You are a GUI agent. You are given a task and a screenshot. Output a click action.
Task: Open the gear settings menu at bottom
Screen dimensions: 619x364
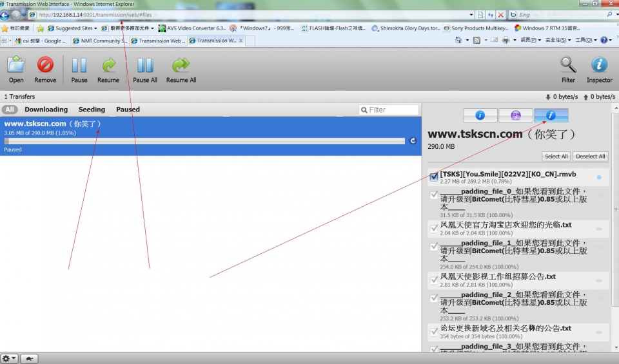8,358
